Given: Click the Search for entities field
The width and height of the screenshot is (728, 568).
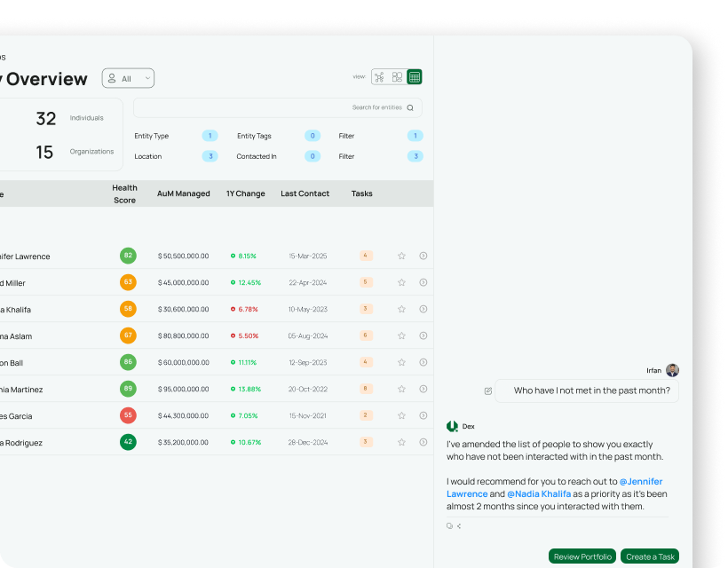Looking at the screenshot, I should coord(275,107).
